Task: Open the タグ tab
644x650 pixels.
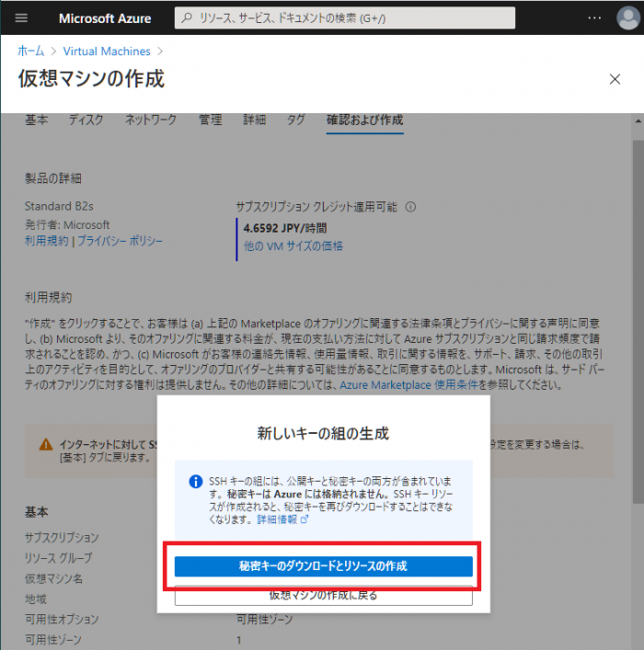Action: click(296, 120)
